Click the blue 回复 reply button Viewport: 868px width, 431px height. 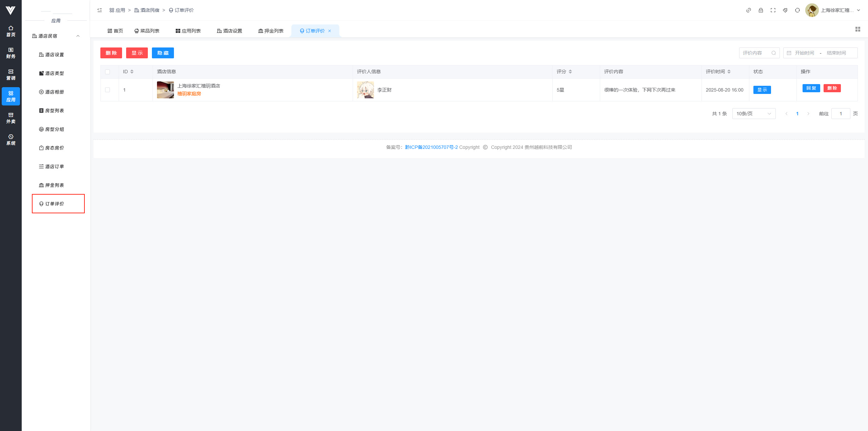point(811,88)
